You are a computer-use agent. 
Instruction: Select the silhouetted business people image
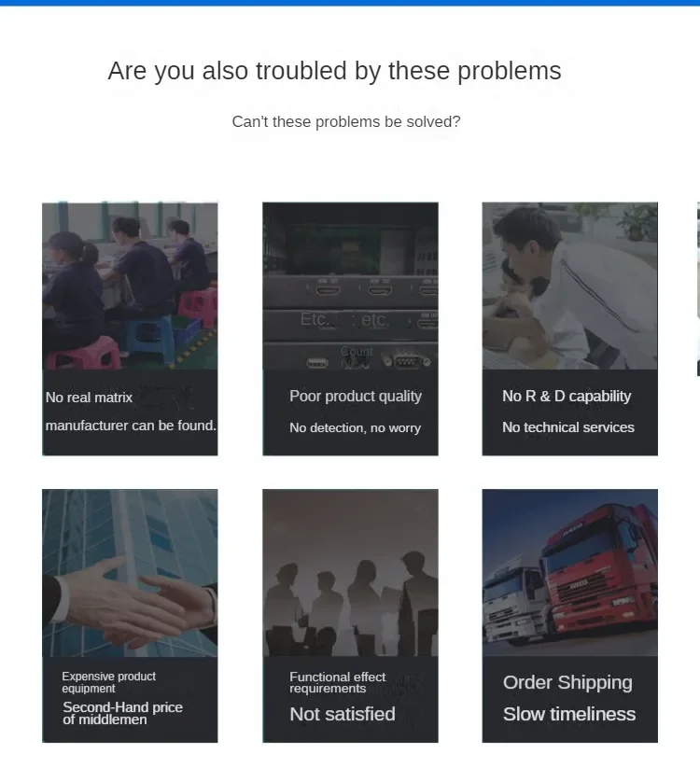[350, 573]
